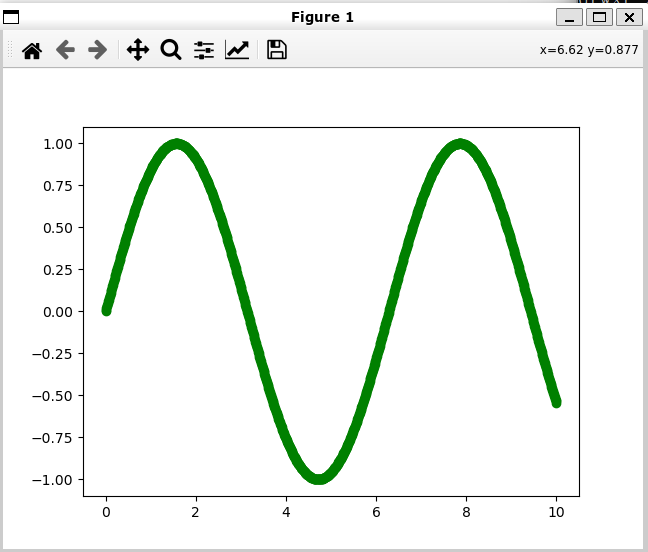Go back to previous view
648x552 pixels.
65,50
